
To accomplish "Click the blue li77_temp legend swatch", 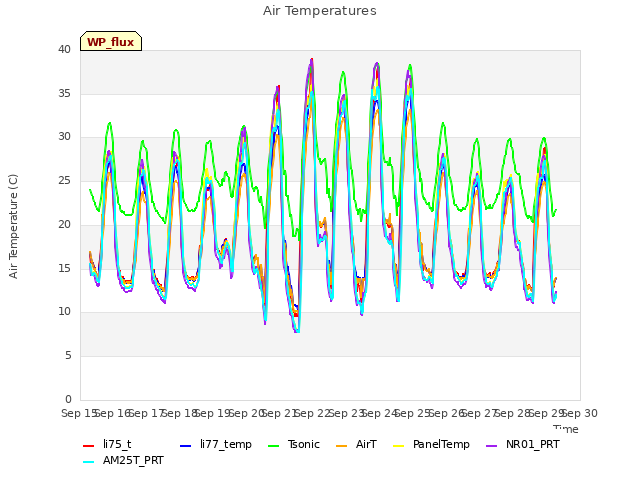I will (x=185, y=446).
